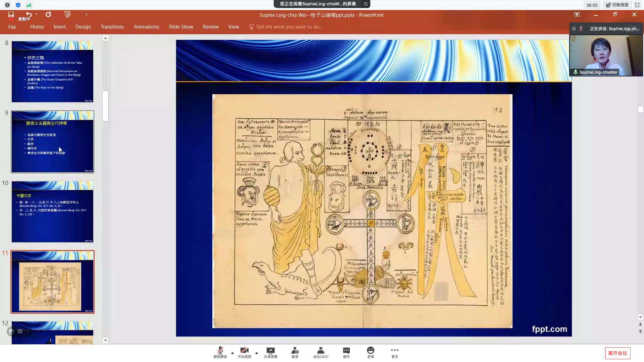
Task: Click the meeting info icon
Action: pyautogui.click(x=7, y=5)
